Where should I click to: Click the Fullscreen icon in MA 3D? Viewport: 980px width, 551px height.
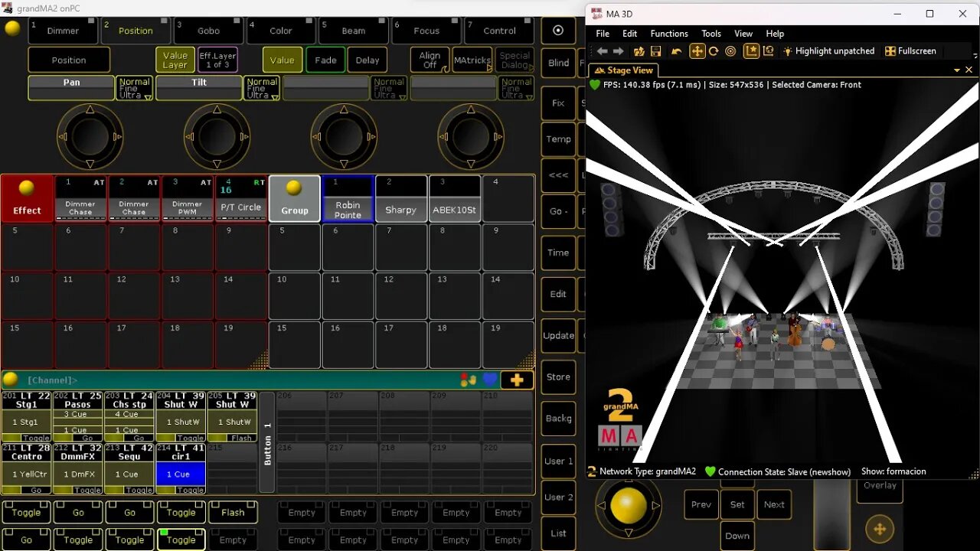[x=890, y=51]
